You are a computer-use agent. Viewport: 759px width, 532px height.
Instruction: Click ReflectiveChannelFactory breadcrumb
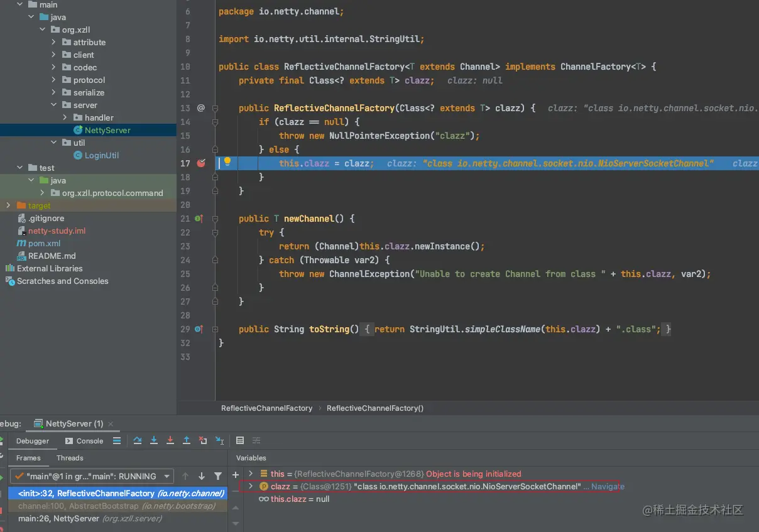tap(267, 408)
